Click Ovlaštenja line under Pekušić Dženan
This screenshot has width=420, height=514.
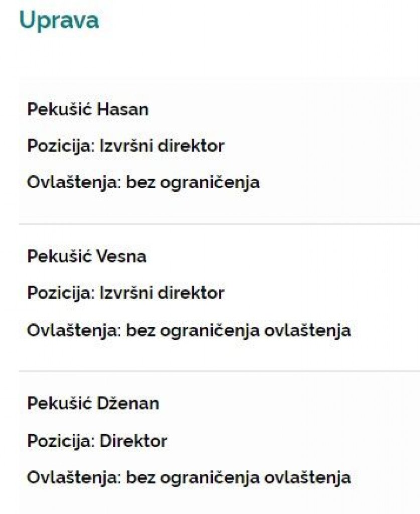click(x=189, y=477)
